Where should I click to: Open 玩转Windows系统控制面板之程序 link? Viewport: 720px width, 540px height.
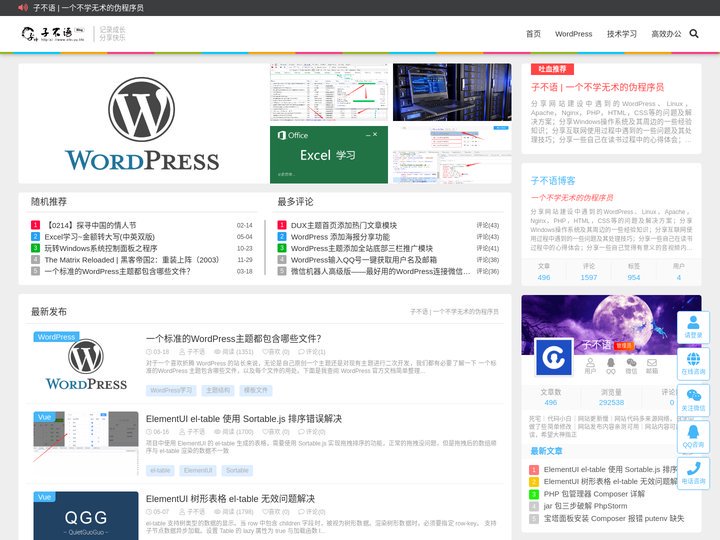point(101,248)
